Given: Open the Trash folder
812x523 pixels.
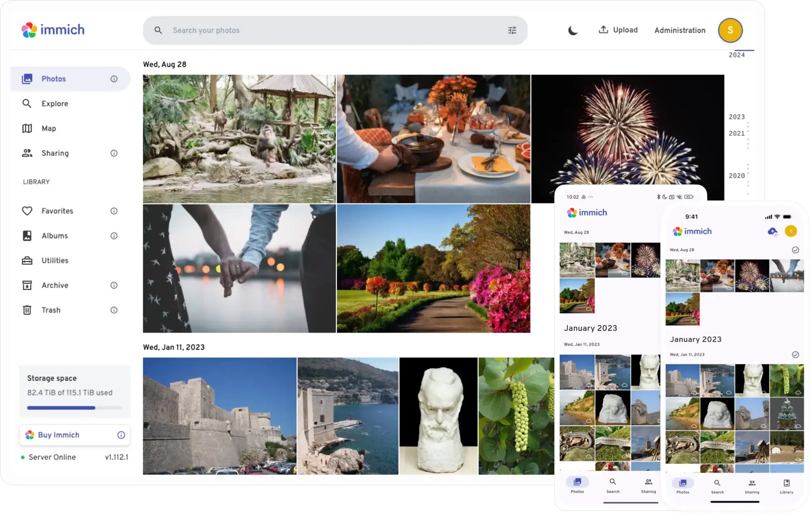Looking at the screenshot, I should pos(51,310).
